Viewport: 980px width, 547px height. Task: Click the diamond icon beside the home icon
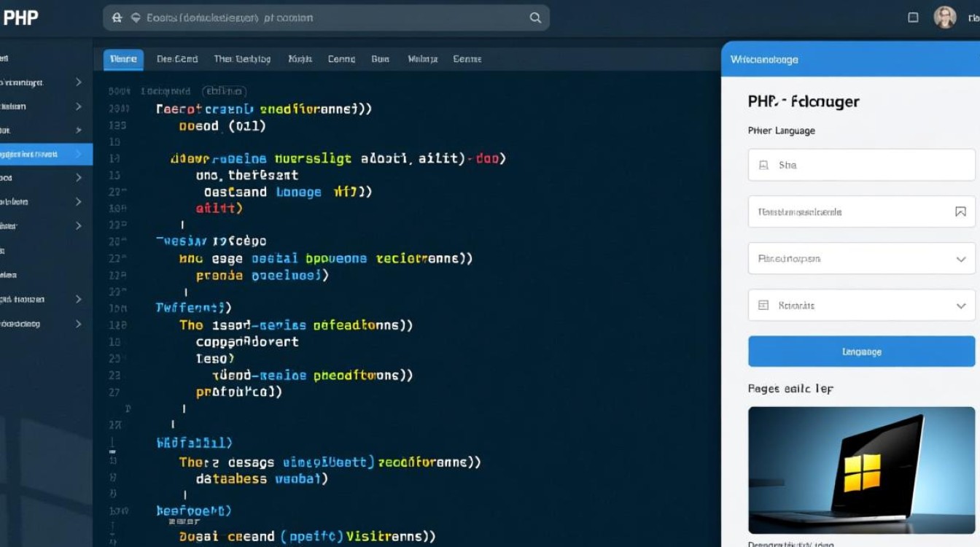pos(134,18)
